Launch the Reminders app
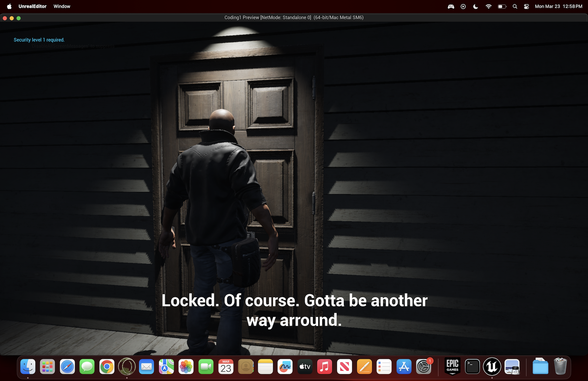This screenshot has height=381, width=588. (384, 367)
